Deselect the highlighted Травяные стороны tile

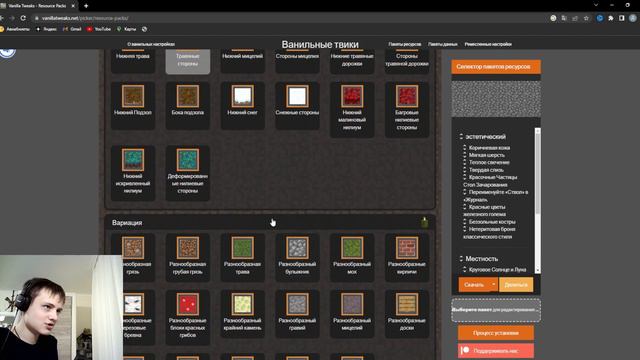pos(188,61)
